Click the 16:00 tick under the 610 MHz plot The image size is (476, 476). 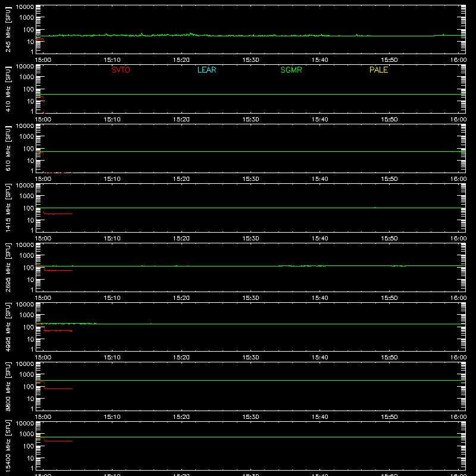point(458,179)
